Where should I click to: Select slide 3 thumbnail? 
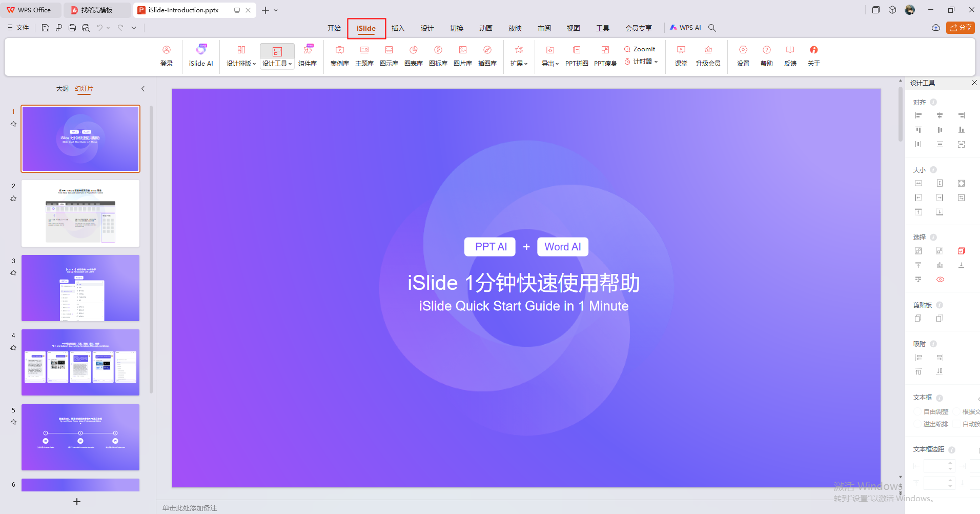80,288
